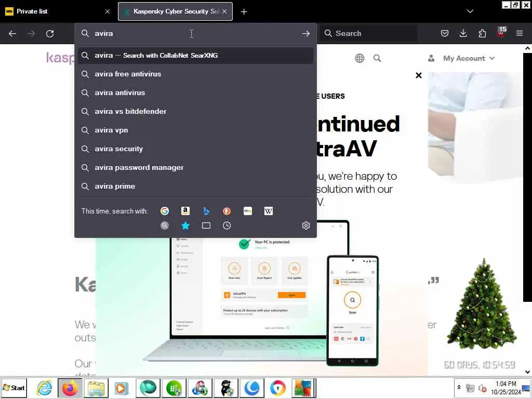The image size is (532, 399).
Task: Open the Downloads panel
Action: click(463, 33)
